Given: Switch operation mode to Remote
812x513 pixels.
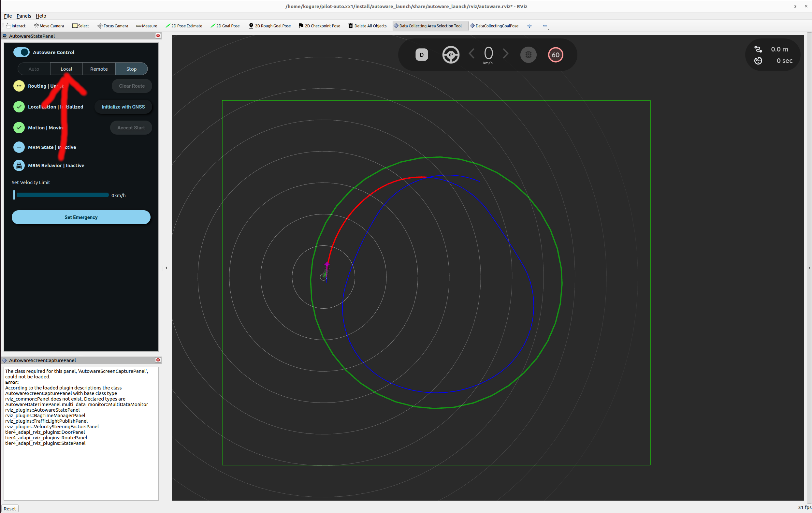Looking at the screenshot, I should 99,69.
